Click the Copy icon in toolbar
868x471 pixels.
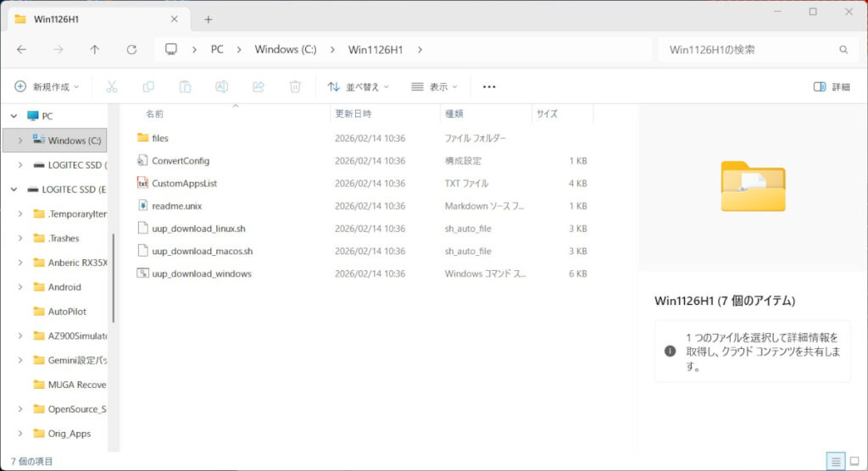click(148, 86)
